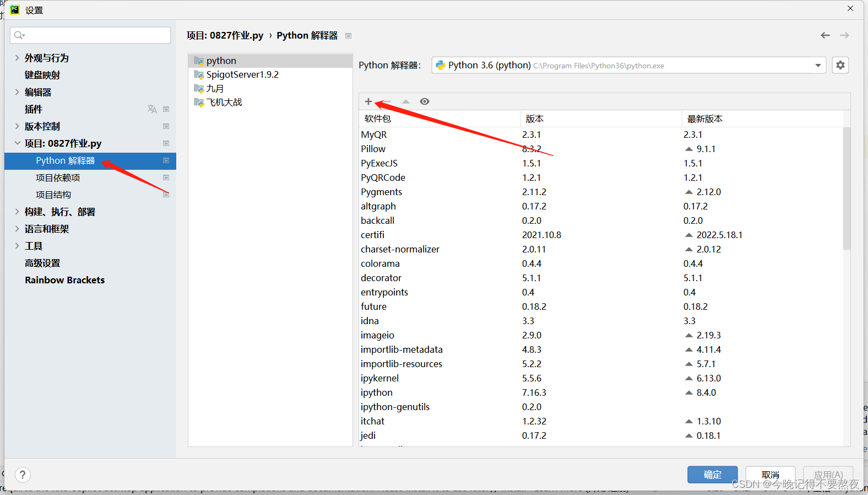Click the PyCharm logo in title bar

(15, 9)
